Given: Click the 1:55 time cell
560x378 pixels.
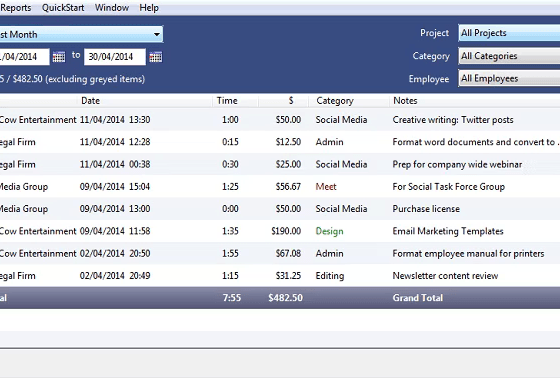Looking at the screenshot, I should [x=230, y=253].
